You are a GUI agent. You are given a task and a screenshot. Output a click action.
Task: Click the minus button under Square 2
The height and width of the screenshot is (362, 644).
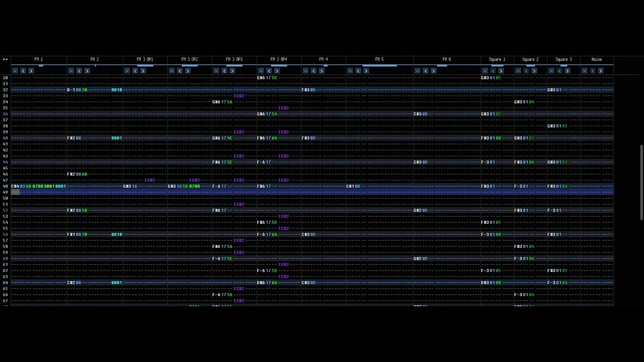point(518,71)
